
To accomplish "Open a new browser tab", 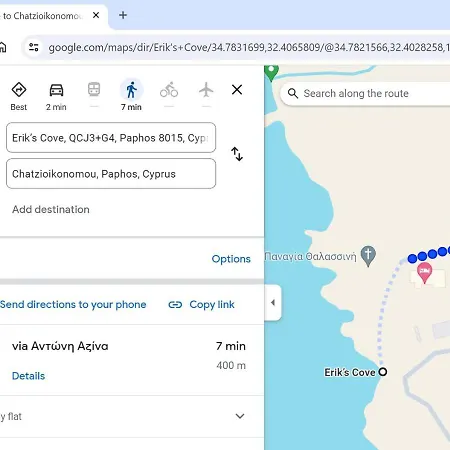I will point(123,15).
